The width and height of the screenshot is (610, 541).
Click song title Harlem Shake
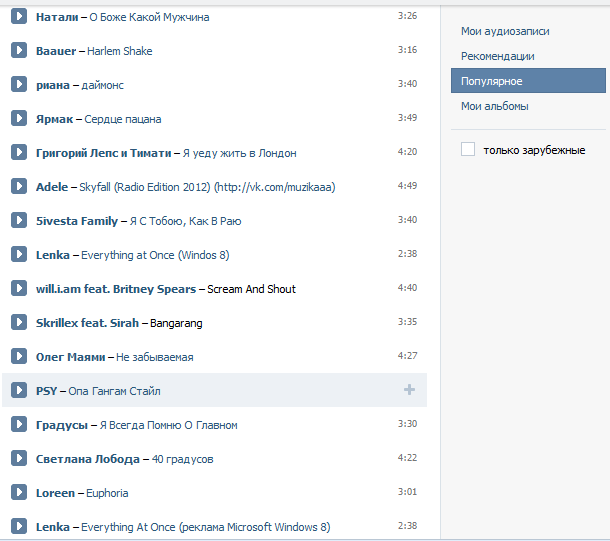pos(119,51)
